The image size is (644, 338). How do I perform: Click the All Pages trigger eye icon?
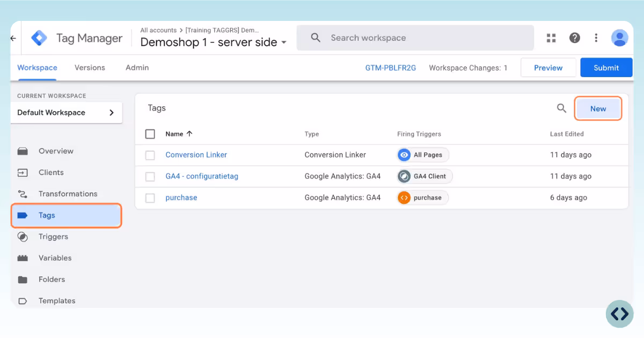404,155
